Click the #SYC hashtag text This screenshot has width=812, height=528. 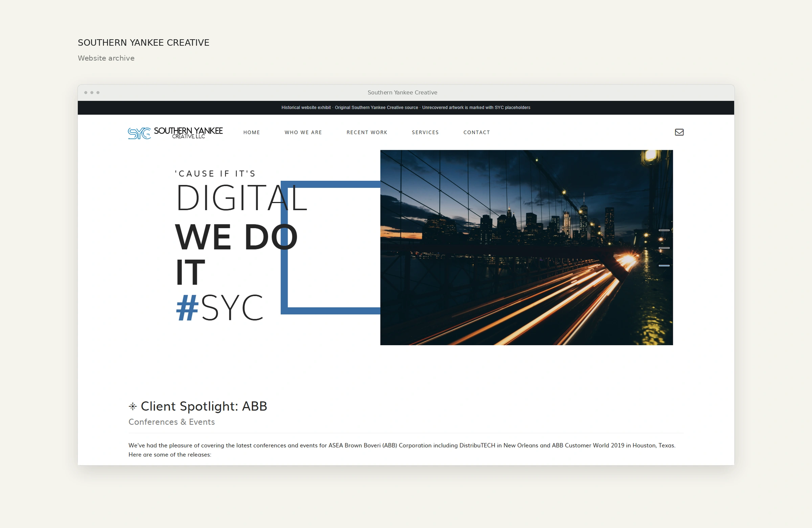(x=219, y=308)
